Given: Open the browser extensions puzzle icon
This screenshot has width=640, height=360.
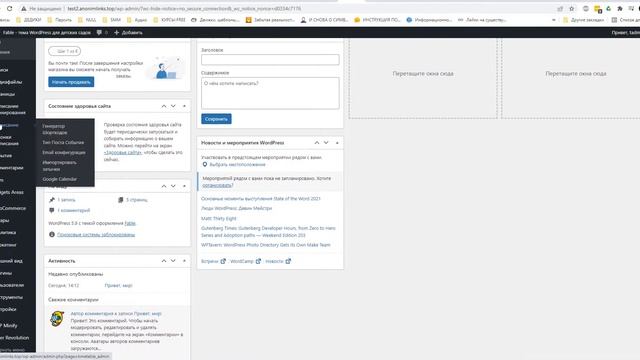Looking at the screenshot, I should [x=620, y=9].
